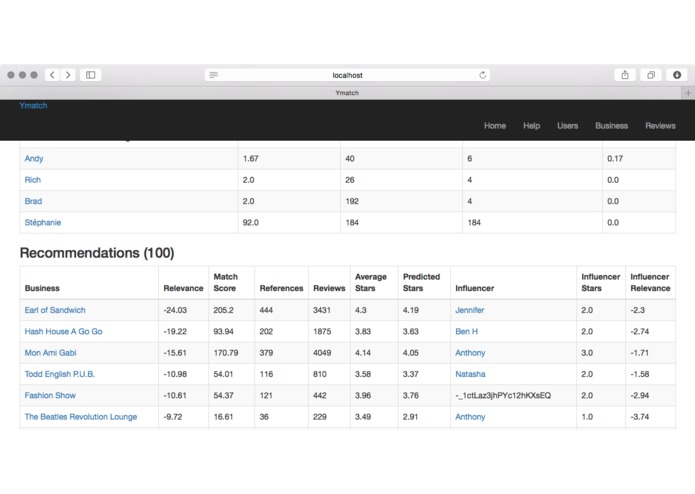Open user Rich's profile link
695x494 pixels.
[x=32, y=180]
